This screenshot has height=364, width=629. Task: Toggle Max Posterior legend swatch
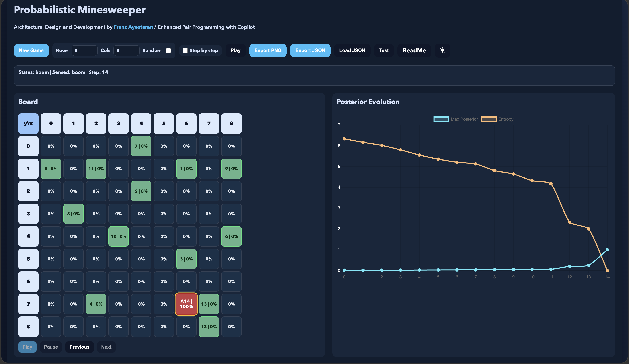[441, 119]
